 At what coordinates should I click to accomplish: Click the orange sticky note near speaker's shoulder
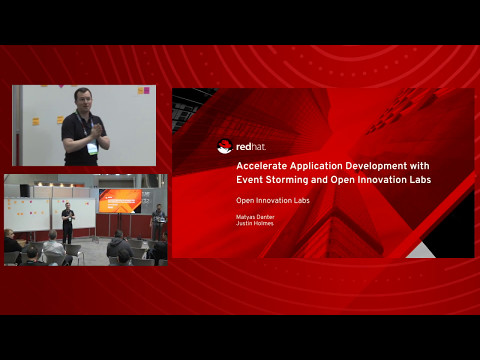60,120
